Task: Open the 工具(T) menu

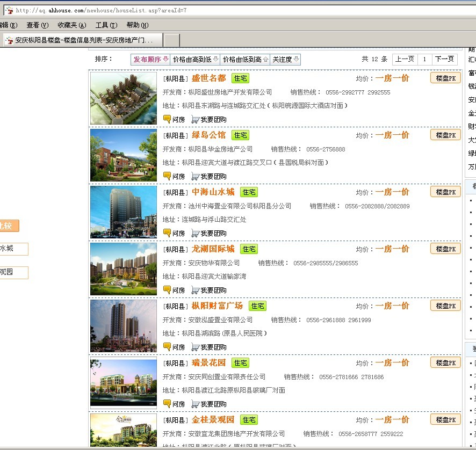Action: (106, 25)
